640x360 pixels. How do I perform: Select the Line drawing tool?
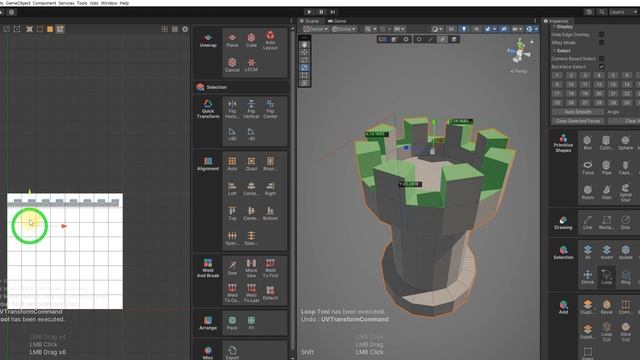(x=587, y=222)
